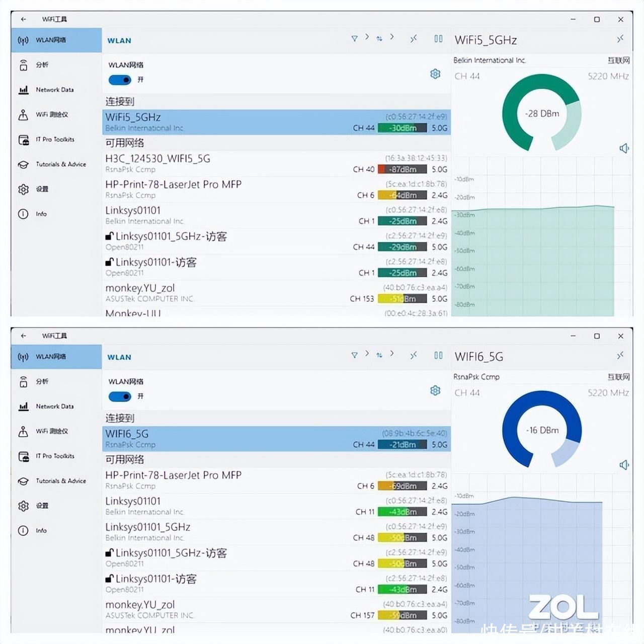Go back using arrow in WIFI6_5G window

point(23,336)
